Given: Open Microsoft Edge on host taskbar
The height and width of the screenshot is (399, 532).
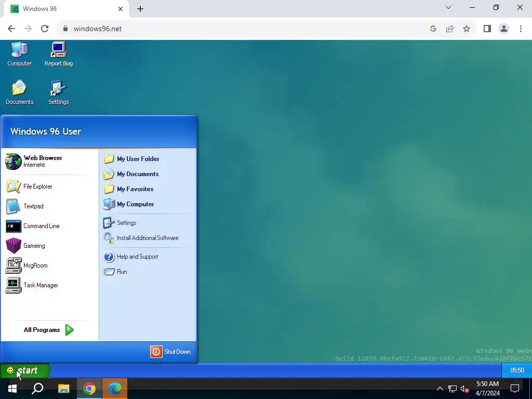Looking at the screenshot, I should click(x=115, y=389).
